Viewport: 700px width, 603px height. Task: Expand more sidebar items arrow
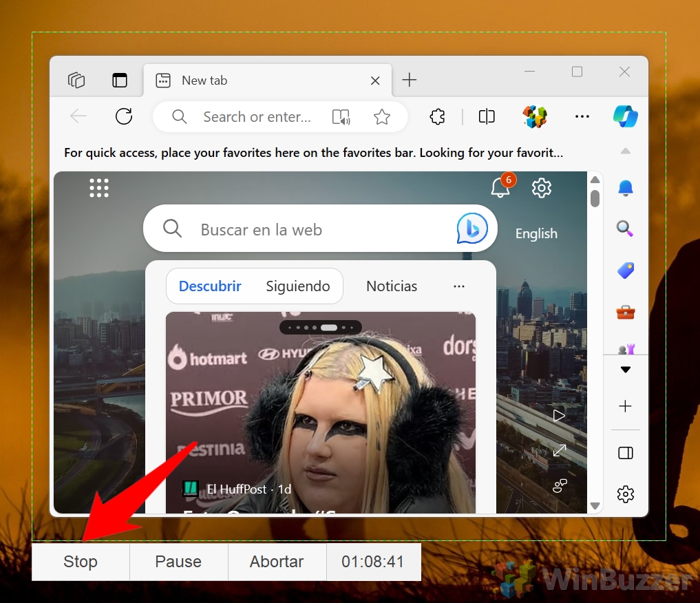(626, 370)
